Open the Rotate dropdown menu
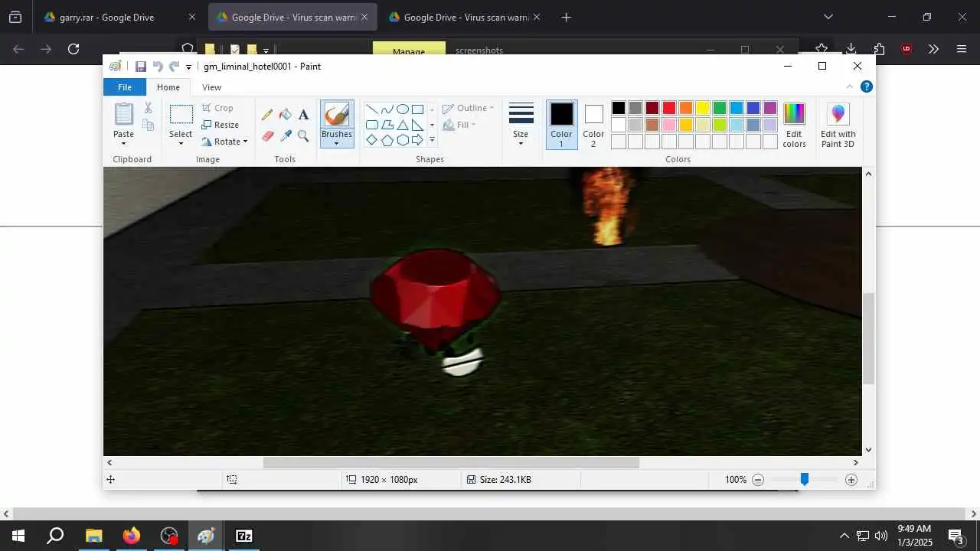 click(x=224, y=142)
